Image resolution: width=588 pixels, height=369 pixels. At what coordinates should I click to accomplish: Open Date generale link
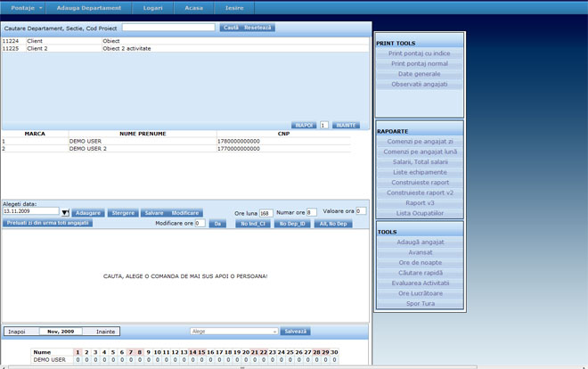[x=420, y=74]
